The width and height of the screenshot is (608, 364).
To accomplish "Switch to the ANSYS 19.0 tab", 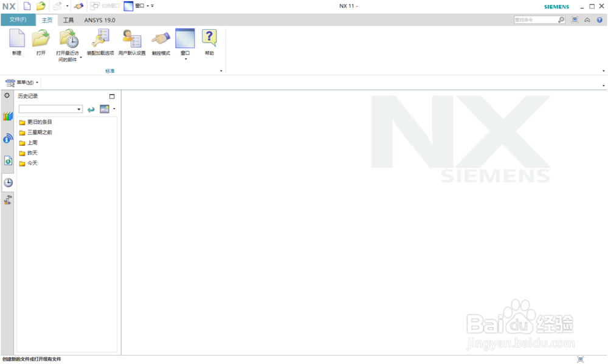I will 100,20.
